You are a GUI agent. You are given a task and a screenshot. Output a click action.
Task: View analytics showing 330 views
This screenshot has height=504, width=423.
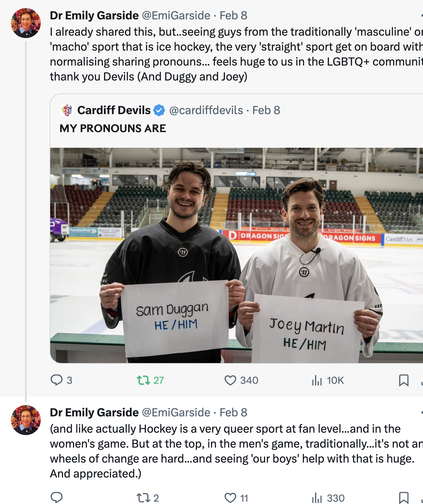coord(317,498)
